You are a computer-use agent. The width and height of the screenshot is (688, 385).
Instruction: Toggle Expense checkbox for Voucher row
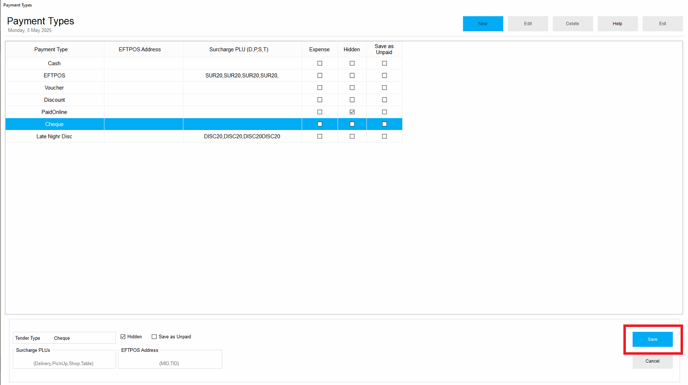pos(319,88)
